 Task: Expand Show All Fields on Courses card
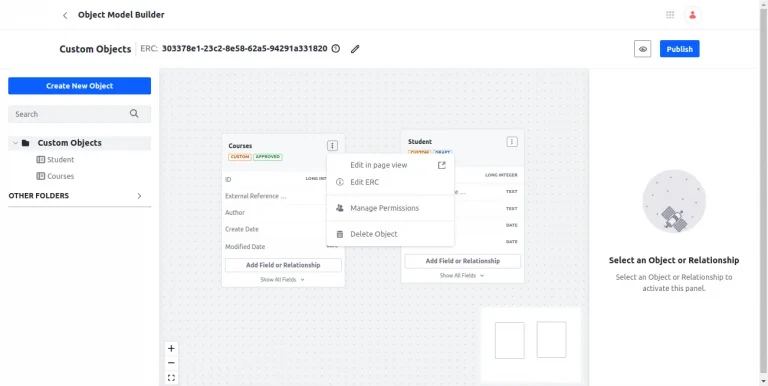(283, 280)
